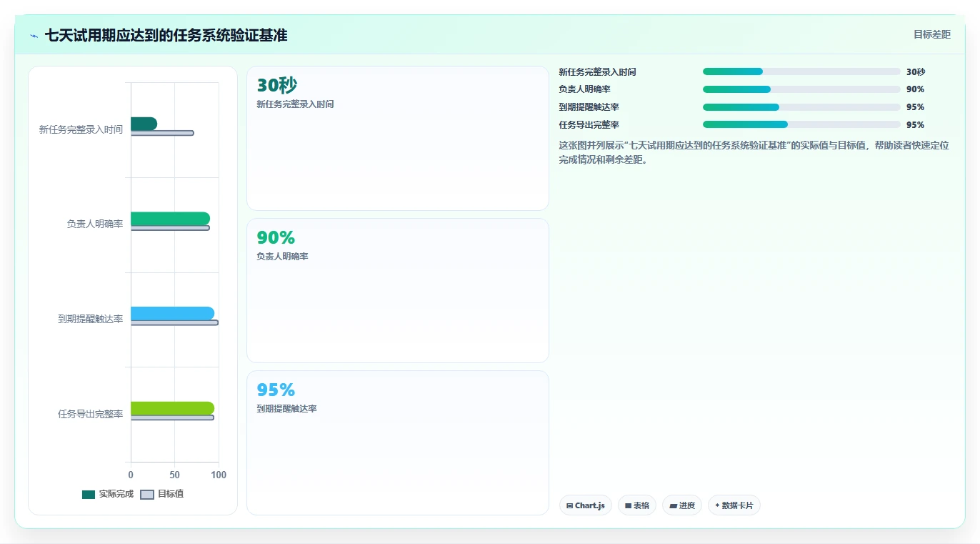Click the progress list label 到期提醒触达率

click(589, 107)
